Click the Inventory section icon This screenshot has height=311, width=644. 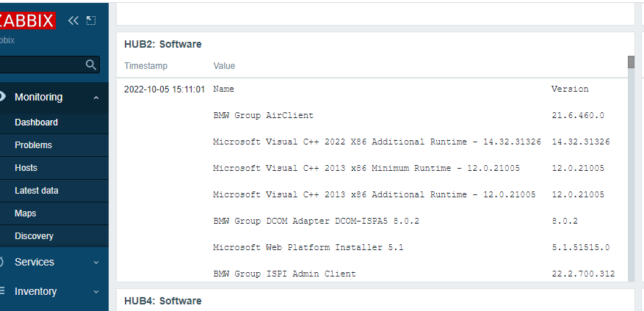point(2,291)
